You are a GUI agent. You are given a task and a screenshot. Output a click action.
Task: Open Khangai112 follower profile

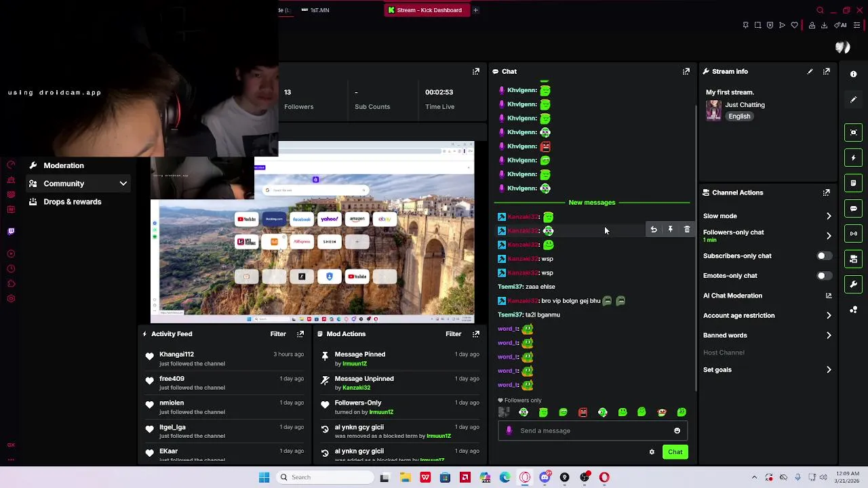click(x=176, y=354)
